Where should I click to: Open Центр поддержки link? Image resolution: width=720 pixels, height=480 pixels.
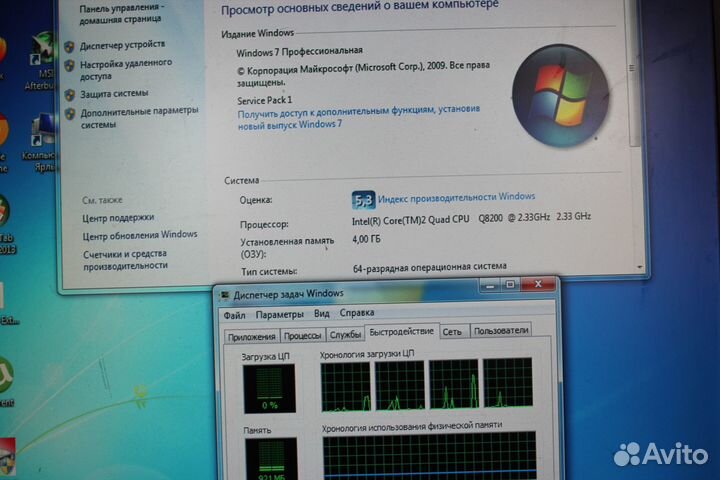pos(118,218)
